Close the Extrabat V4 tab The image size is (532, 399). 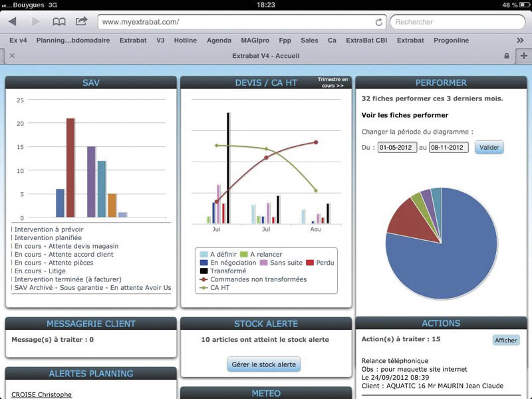(12, 56)
